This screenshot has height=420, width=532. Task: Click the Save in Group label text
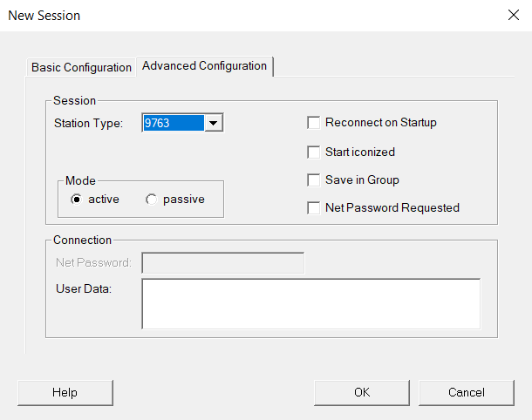pyautogui.click(x=362, y=180)
